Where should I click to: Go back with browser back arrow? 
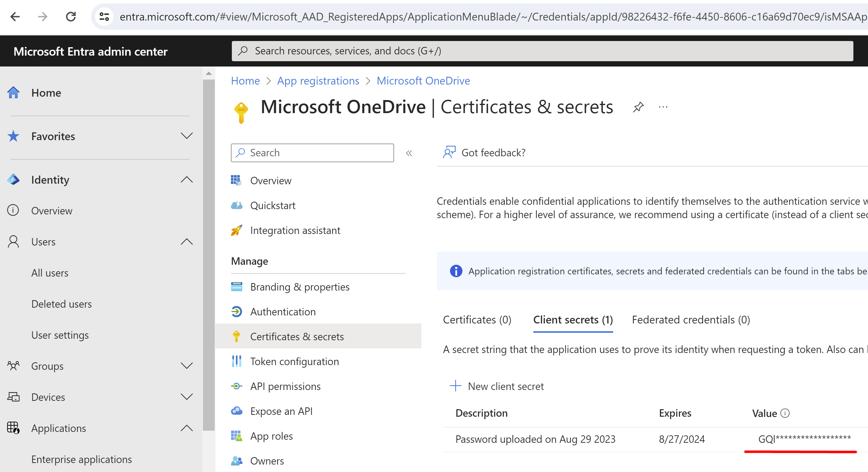click(15, 16)
